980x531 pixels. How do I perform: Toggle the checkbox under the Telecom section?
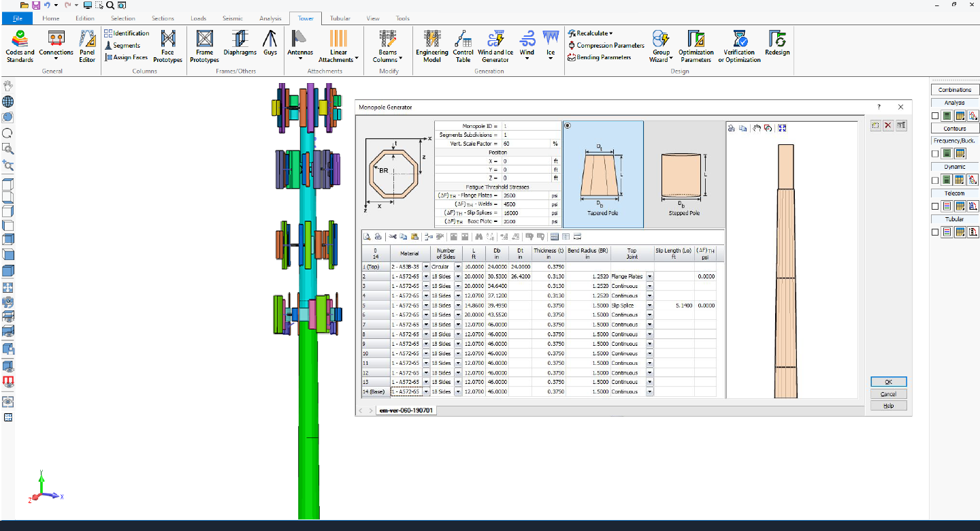(934, 206)
